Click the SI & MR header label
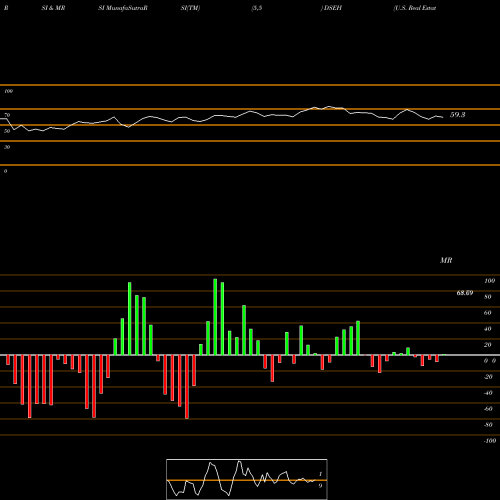This screenshot has width=500, height=500. pyautogui.click(x=53, y=8)
